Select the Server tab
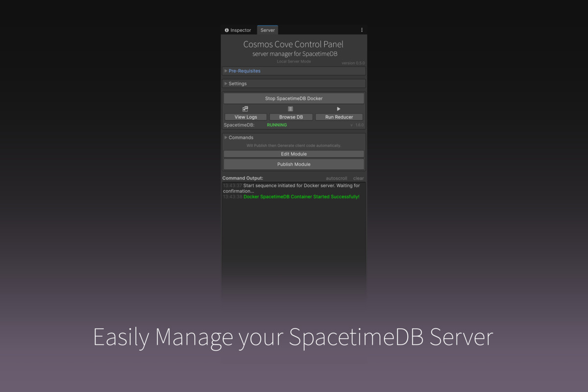This screenshot has width=588, height=392. (268, 30)
